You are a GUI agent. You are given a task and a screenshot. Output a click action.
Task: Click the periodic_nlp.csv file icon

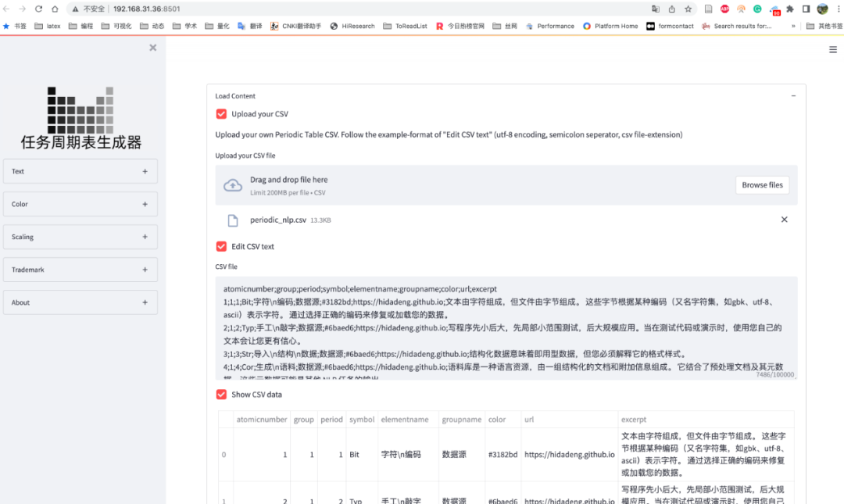(x=233, y=220)
